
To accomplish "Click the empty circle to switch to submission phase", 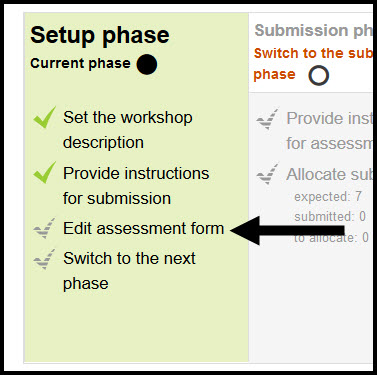I will (x=319, y=76).
